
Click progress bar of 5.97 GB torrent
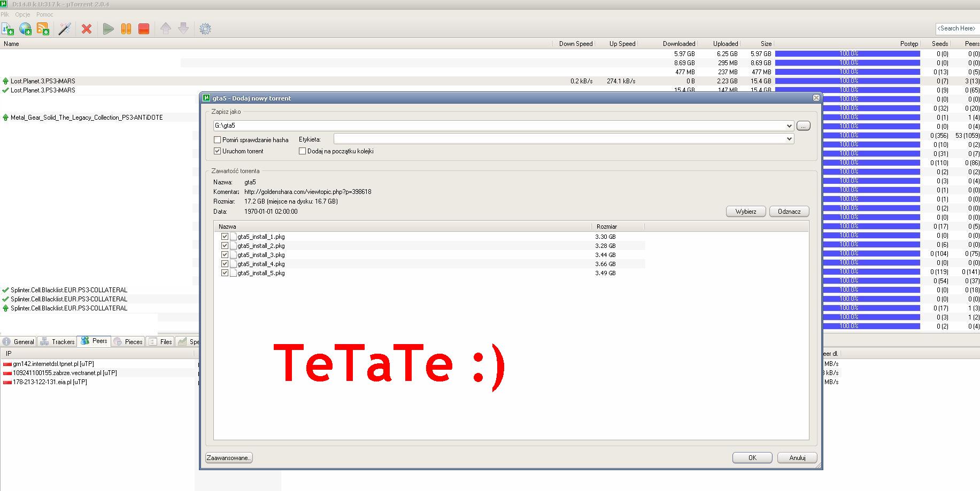(x=847, y=54)
